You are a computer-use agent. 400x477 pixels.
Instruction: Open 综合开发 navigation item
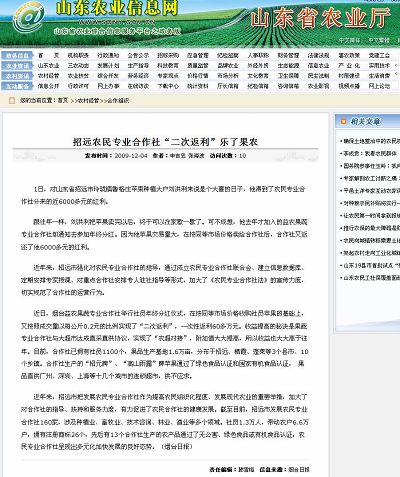point(108,76)
